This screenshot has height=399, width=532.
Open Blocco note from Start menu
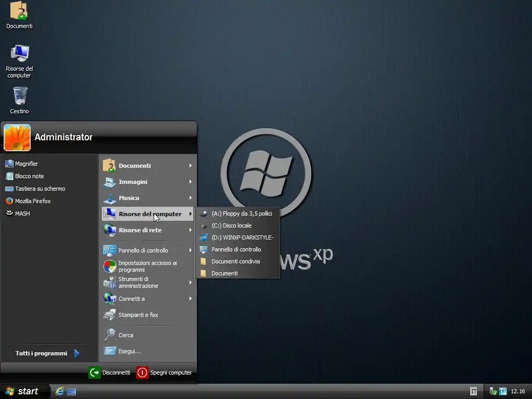(x=24, y=176)
